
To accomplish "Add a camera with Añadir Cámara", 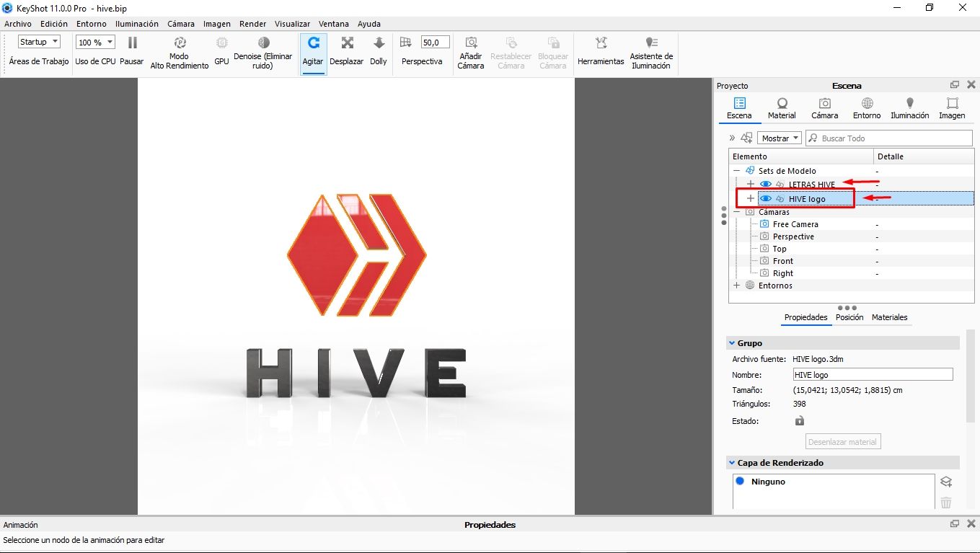I will (471, 53).
